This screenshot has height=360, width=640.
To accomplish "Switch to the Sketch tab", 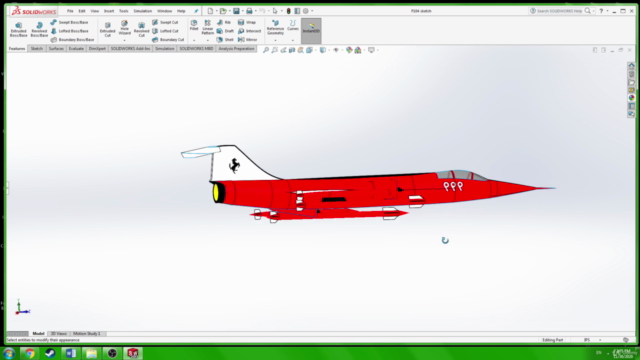I will tap(37, 49).
